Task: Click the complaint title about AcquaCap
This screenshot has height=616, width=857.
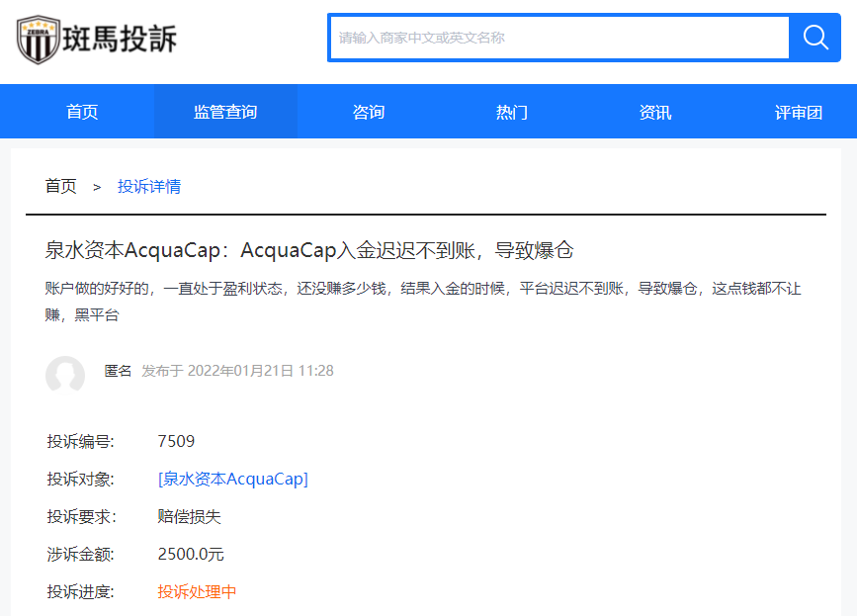Action: pos(308,250)
